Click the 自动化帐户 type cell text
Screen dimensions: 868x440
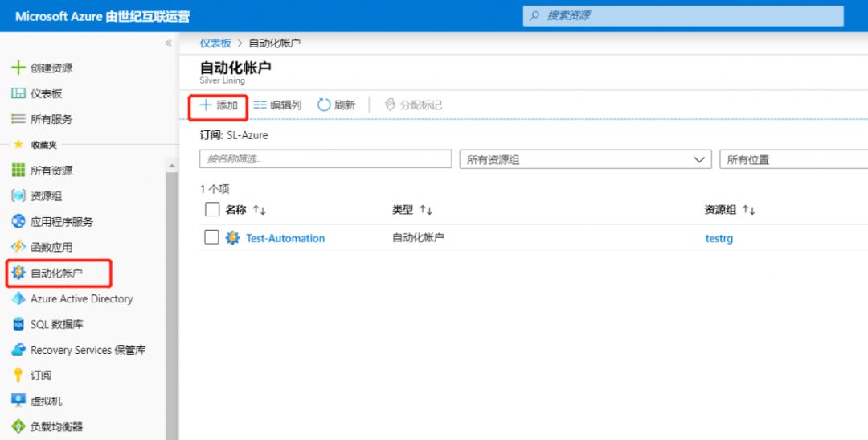[418, 237]
